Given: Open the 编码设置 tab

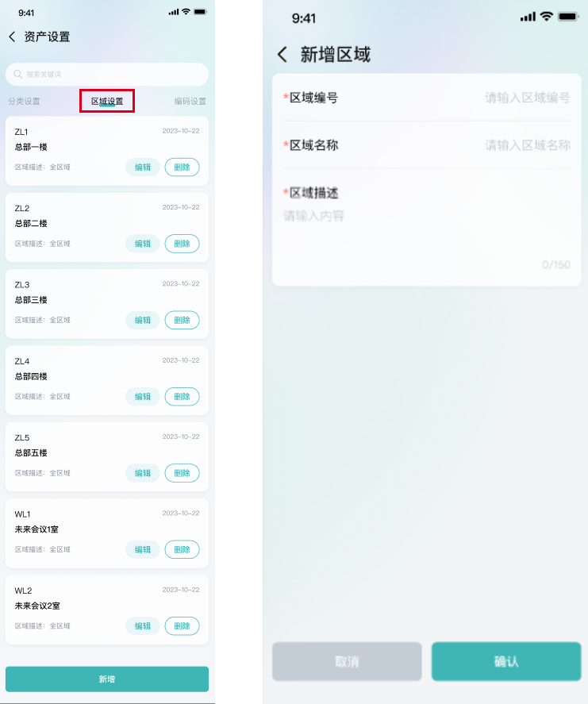Looking at the screenshot, I should (x=190, y=102).
